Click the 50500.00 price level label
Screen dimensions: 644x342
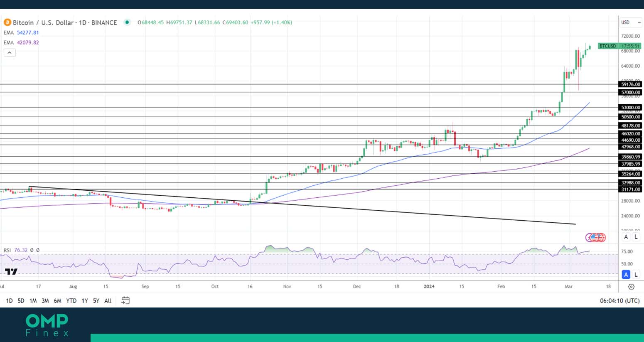(x=630, y=117)
